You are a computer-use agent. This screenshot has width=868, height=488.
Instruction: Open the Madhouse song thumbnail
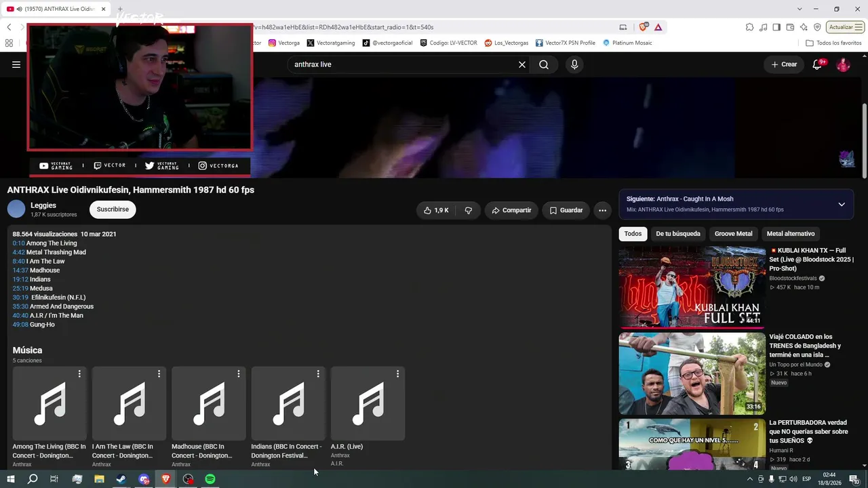click(x=209, y=403)
